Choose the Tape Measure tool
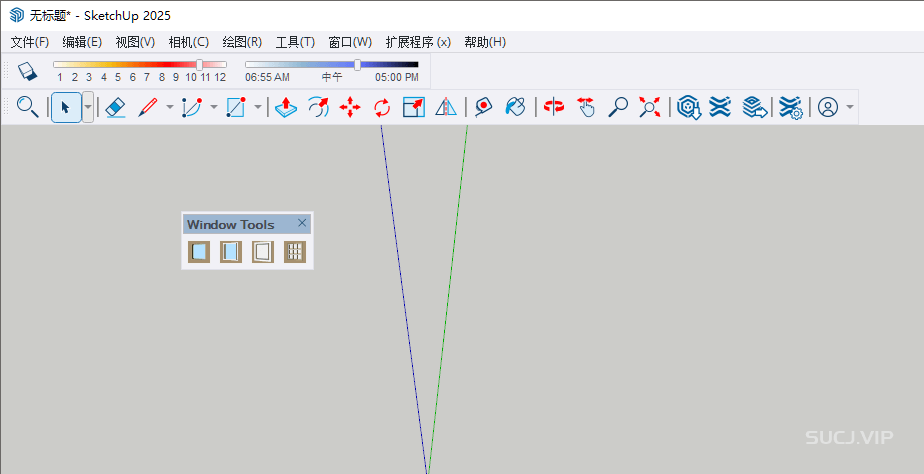The height and width of the screenshot is (474, 924). [483, 107]
